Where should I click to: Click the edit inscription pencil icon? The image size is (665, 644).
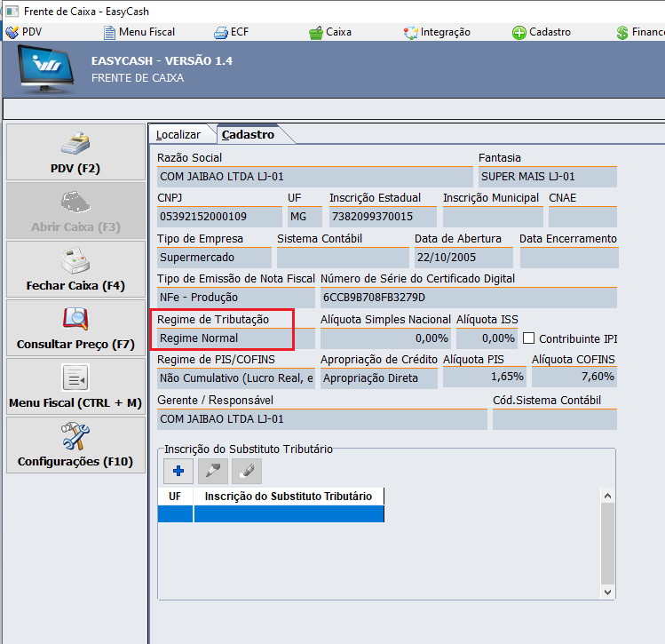click(212, 471)
